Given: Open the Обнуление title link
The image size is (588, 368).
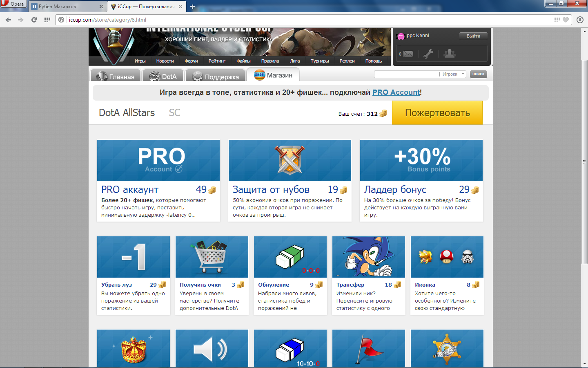Looking at the screenshot, I should tap(274, 285).
